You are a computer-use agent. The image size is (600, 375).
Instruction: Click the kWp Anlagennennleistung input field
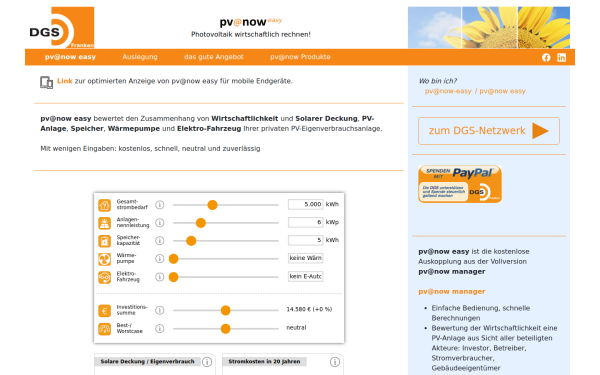click(305, 222)
